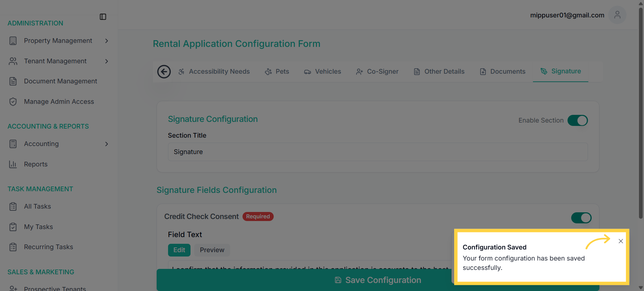Switch to the Accessibility Needs tab
Viewport: 644px width, 291px height.
pyautogui.click(x=214, y=72)
